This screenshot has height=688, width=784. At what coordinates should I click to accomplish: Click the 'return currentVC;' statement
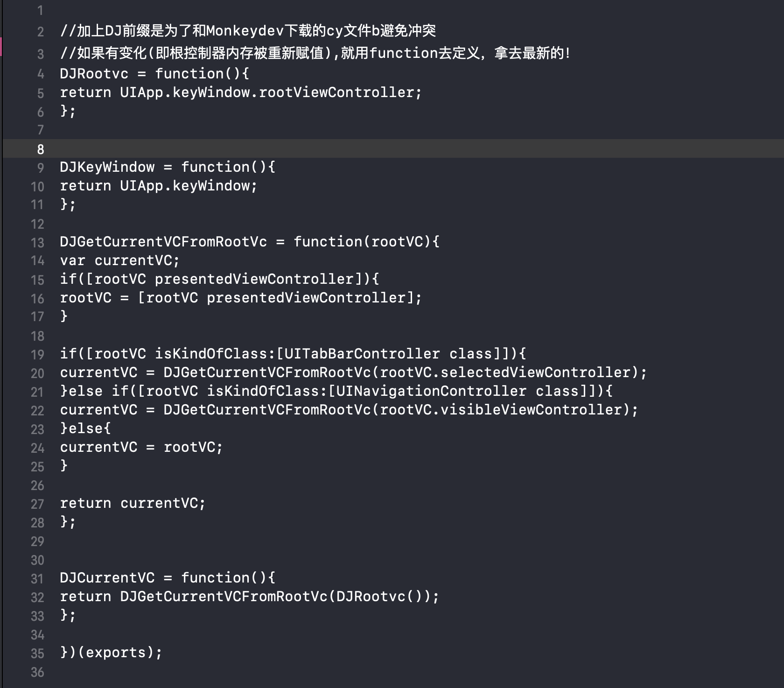pyautogui.click(x=133, y=503)
